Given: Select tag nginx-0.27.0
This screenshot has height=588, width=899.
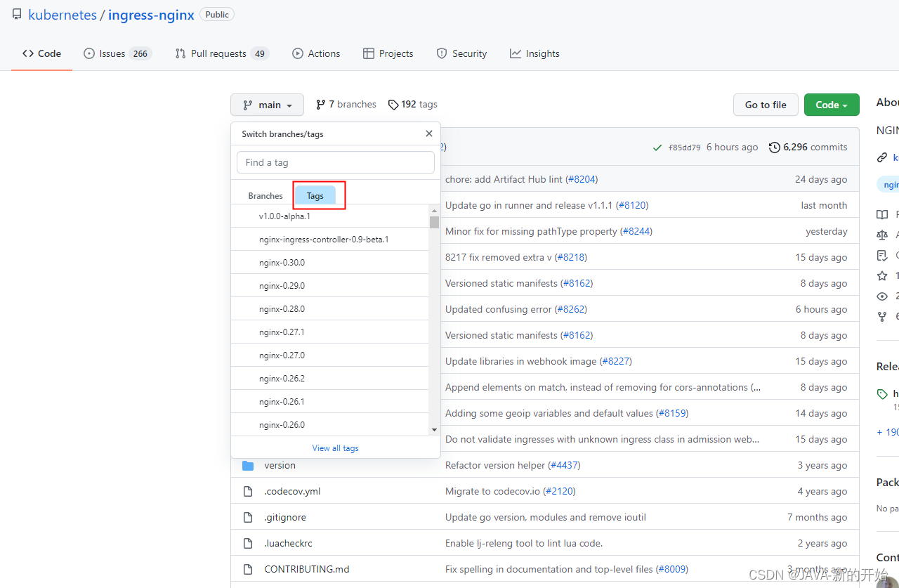Looking at the screenshot, I should point(330,355).
